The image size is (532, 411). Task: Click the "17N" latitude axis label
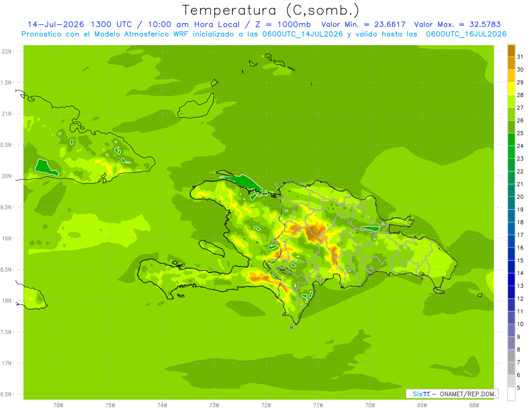click(x=8, y=363)
